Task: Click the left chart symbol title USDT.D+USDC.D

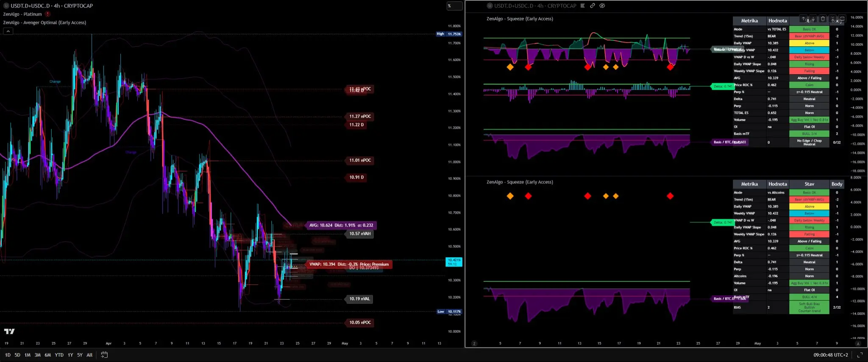Action: click(x=31, y=6)
